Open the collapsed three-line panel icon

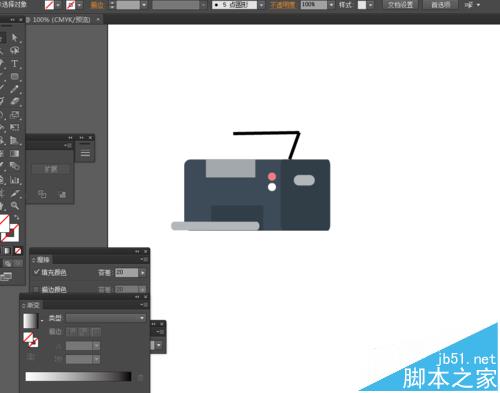[85, 154]
